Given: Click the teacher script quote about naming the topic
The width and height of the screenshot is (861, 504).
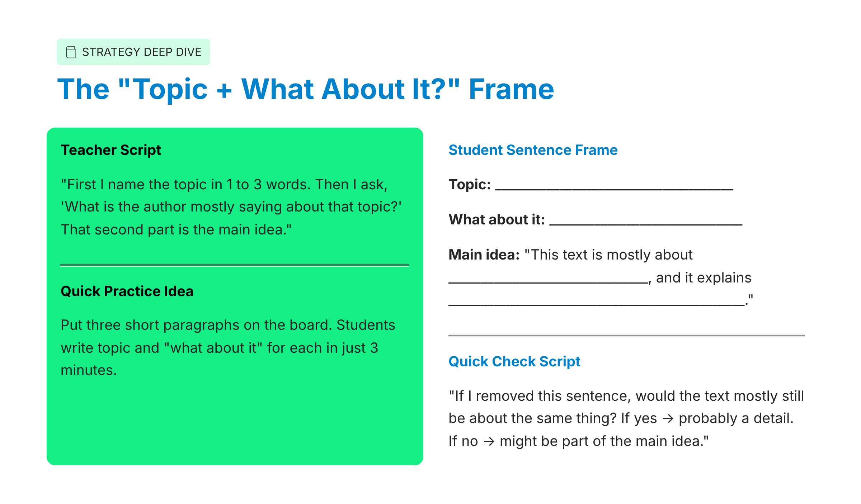Looking at the screenshot, I should tap(231, 207).
